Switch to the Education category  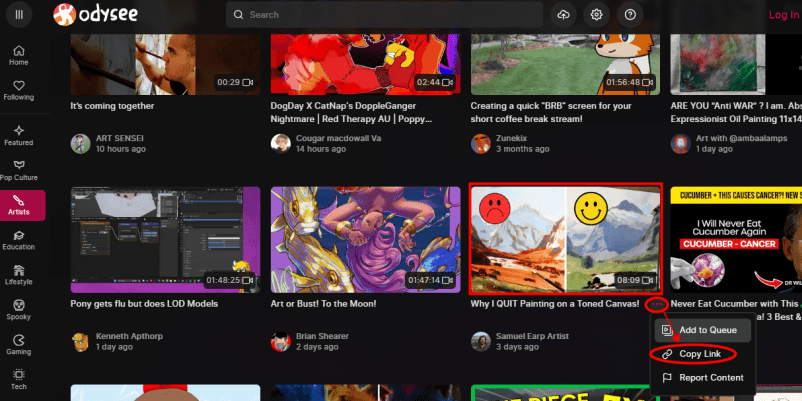point(19,240)
